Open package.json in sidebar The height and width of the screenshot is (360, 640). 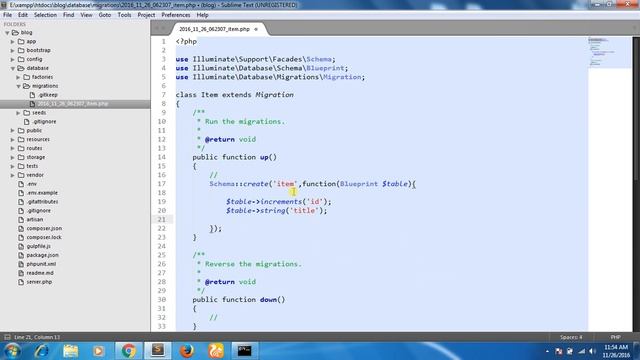pyautogui.click(x=42, y=256)
